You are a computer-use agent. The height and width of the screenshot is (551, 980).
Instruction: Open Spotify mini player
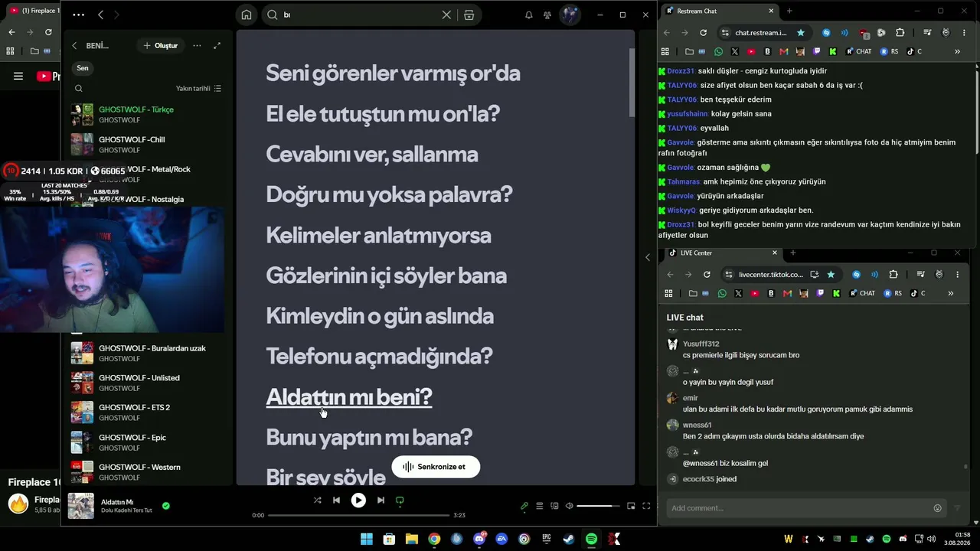point(631,506)
